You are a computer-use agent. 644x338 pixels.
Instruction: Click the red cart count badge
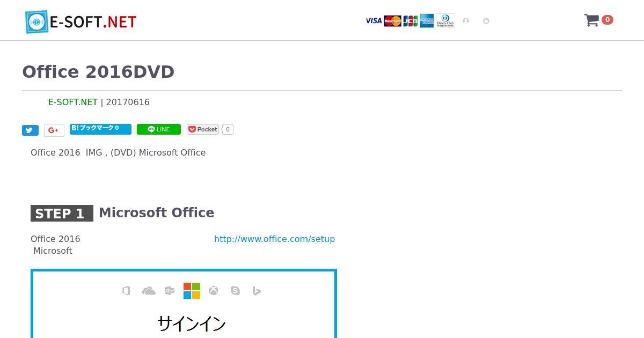click(607, 20)
